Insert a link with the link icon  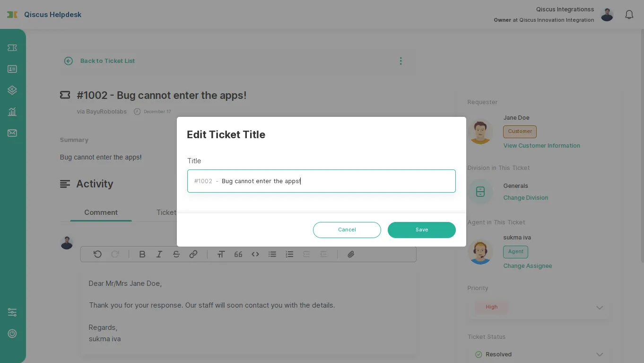click(193, 254)
